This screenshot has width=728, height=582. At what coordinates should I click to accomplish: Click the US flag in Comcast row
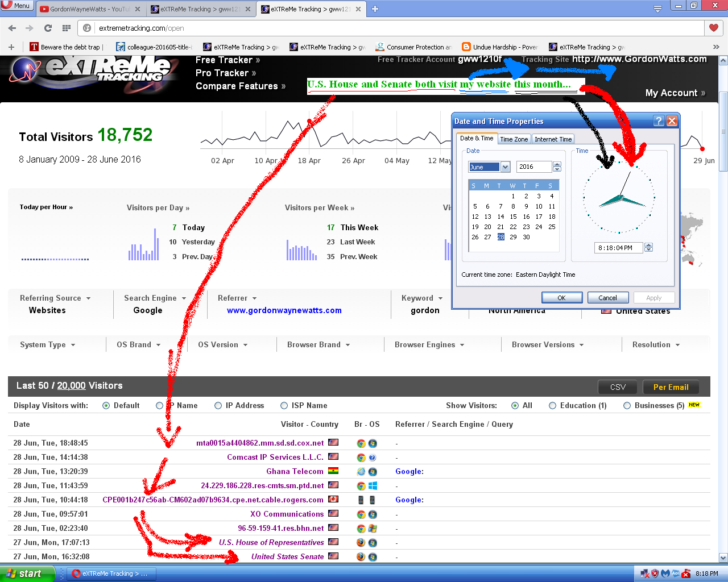coord(333,457)
